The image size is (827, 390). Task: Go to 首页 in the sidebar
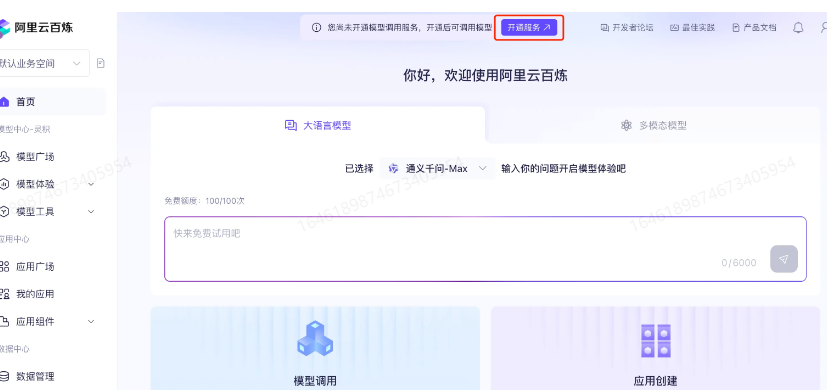(52, 102)
